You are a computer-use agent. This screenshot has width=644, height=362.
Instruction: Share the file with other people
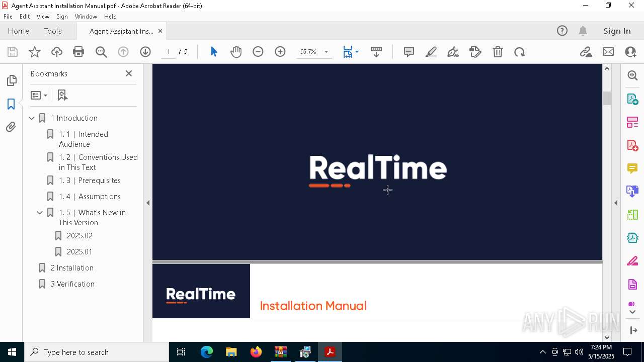point(630,52)
